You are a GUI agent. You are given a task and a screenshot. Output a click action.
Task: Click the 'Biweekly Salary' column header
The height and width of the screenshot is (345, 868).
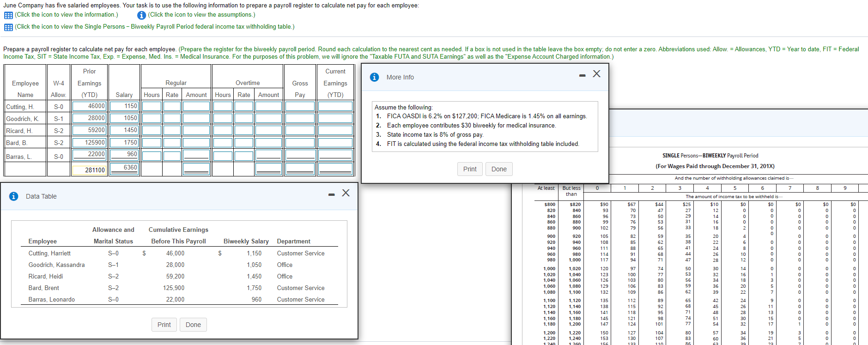246,241
